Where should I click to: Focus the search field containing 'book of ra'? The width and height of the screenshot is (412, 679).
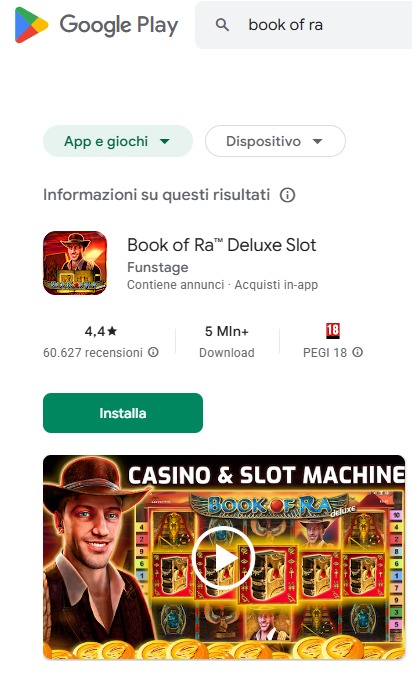[304, 25]
